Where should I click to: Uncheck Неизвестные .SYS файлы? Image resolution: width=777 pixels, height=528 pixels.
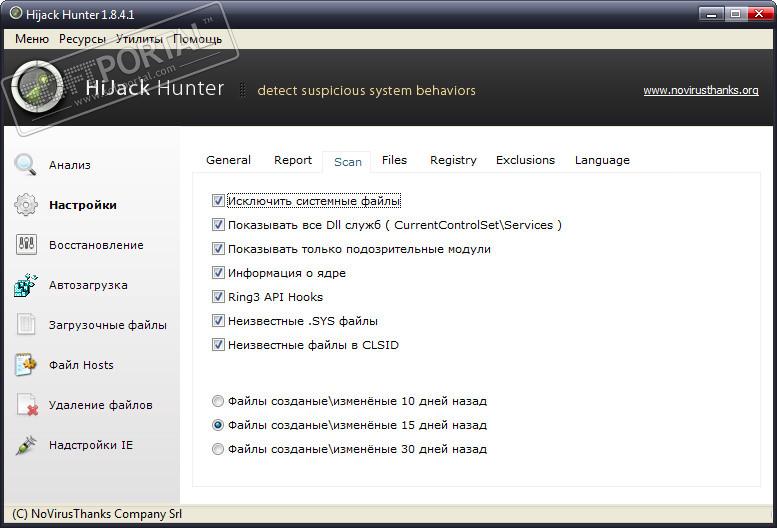[x=218, y=321]
